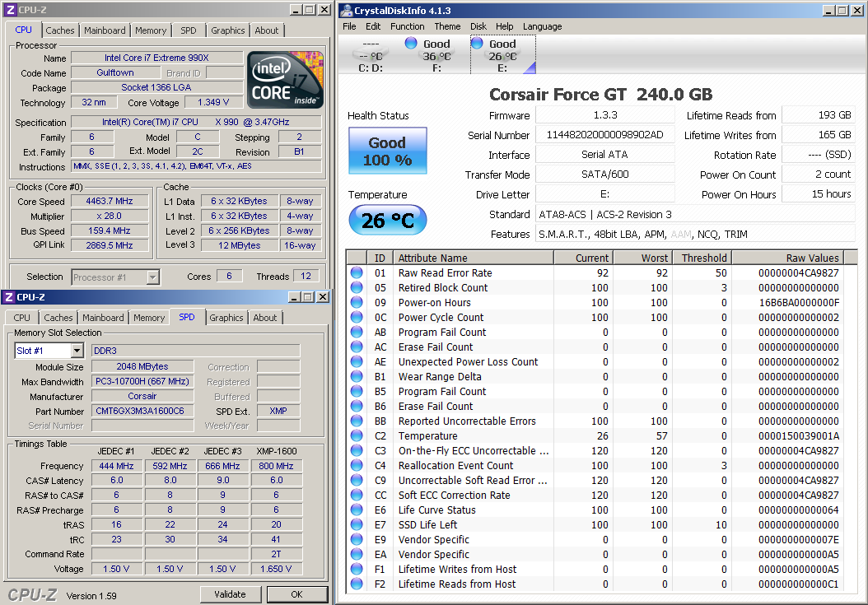Click the Attribute Name column header
This screenshot has height=605, width=868.
tap(474, 258)
